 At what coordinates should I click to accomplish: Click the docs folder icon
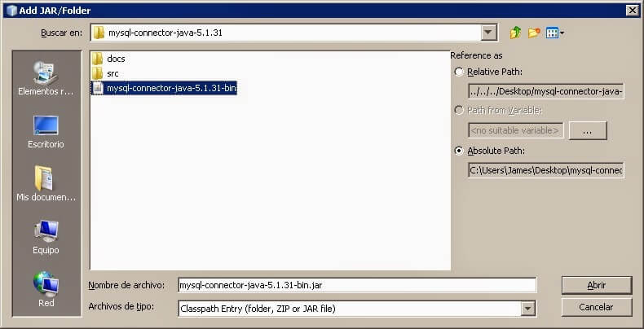[97, 59]
